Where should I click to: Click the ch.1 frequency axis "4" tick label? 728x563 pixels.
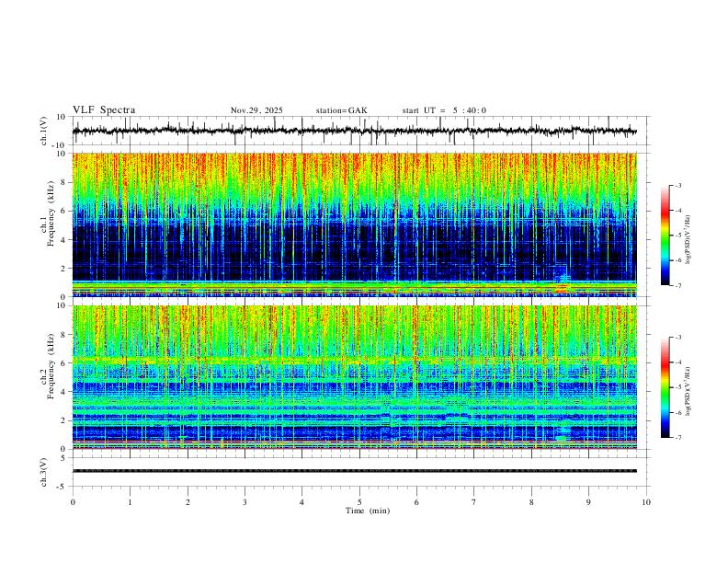(x=64, y=239)
